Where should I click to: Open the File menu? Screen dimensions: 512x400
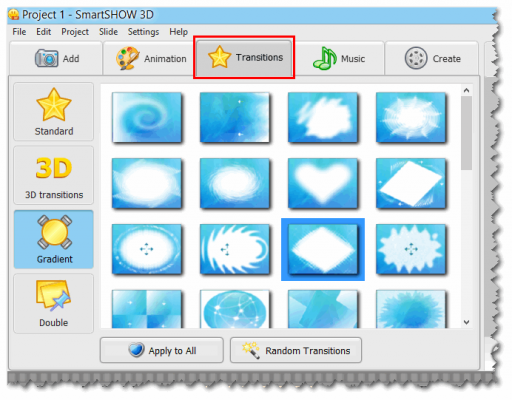[19, 32]
